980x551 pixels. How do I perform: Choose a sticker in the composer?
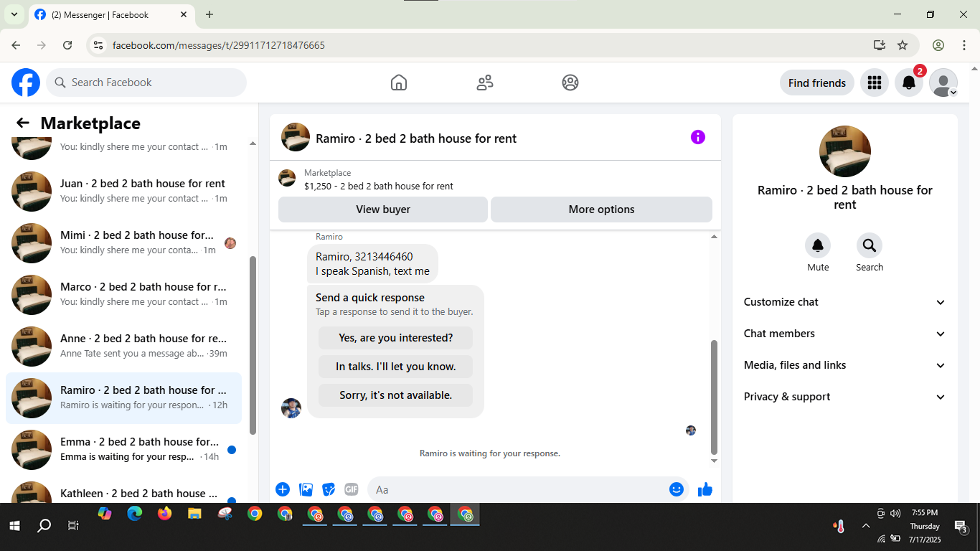[329, 489]
